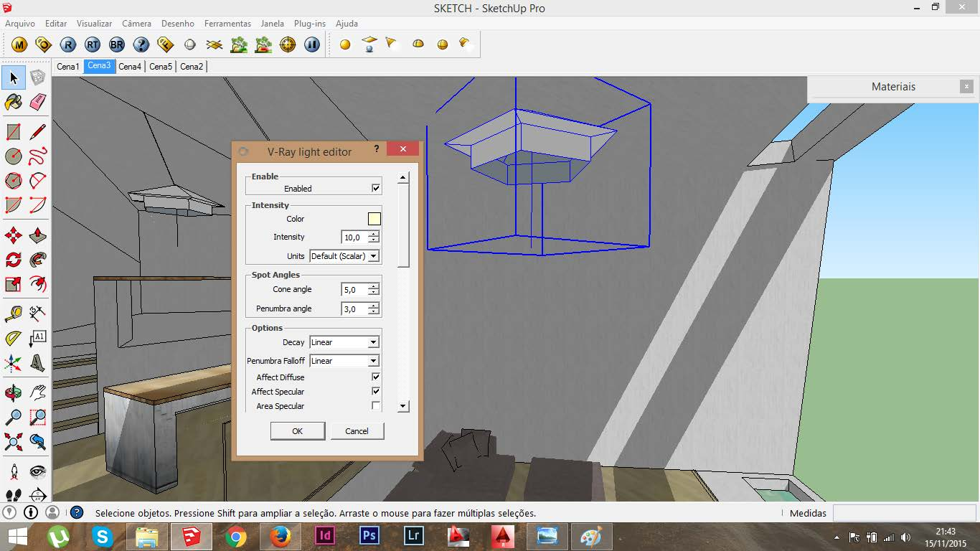Viewport: 980px width, 551px height.
Task: Open InDesign from the taskbar
Action: (x=325, y=536)
